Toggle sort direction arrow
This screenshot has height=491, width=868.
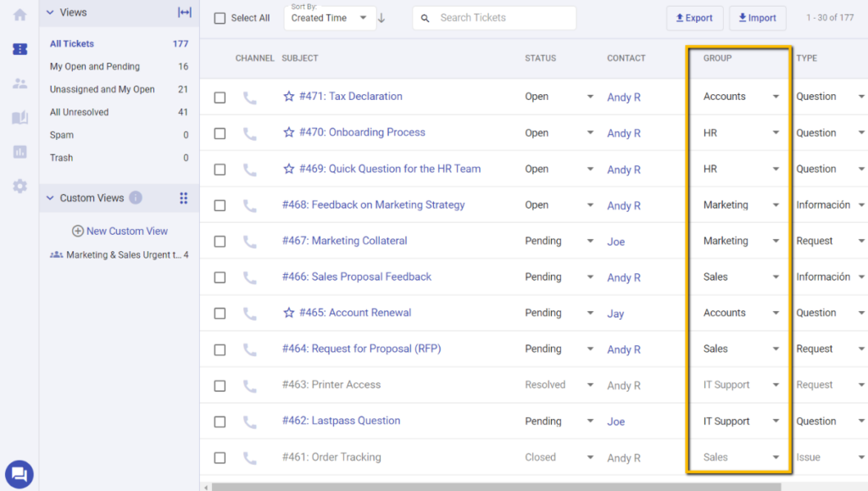381,18
